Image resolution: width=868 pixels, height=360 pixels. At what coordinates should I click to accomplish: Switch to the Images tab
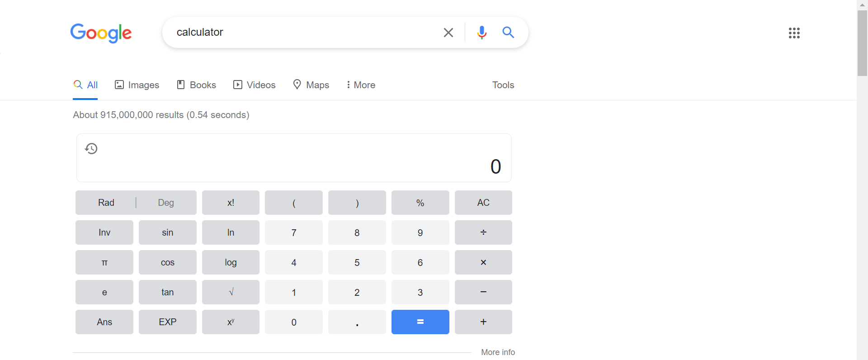pyautogui.click(x=137, y=85)
